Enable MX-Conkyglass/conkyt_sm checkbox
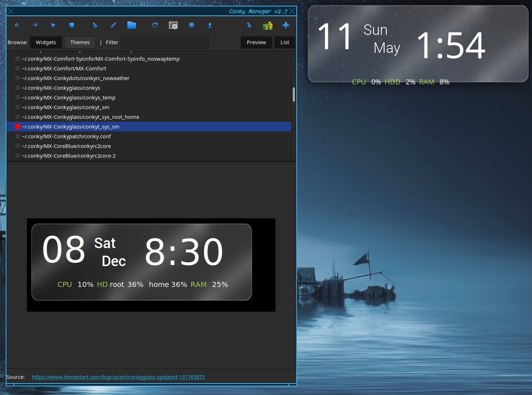 coord(17,107)
